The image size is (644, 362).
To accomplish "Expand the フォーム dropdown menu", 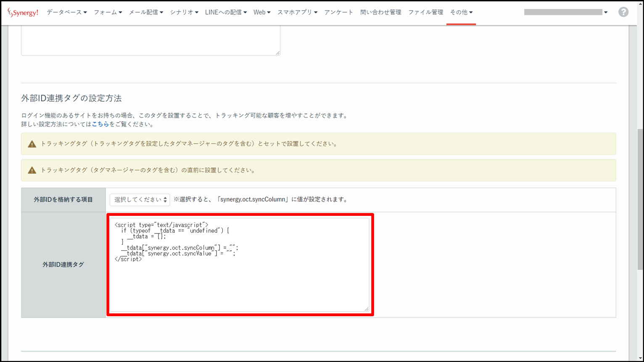I will pos(108,13).
